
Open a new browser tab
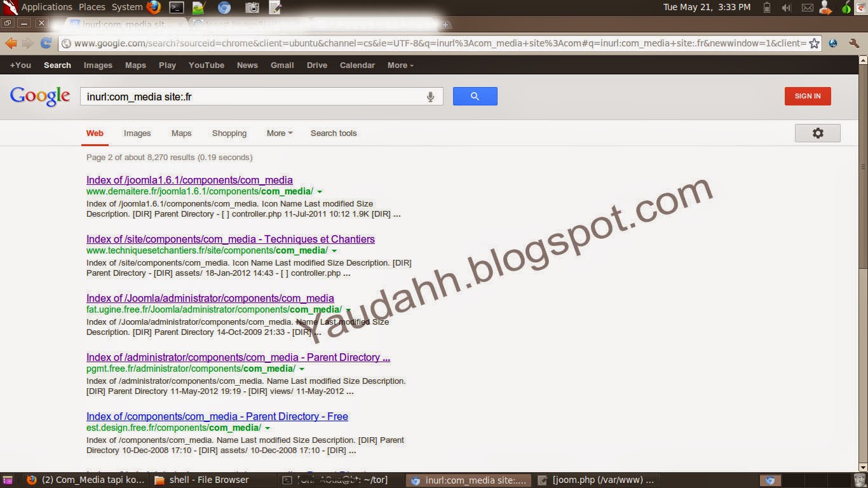(445, 25)
